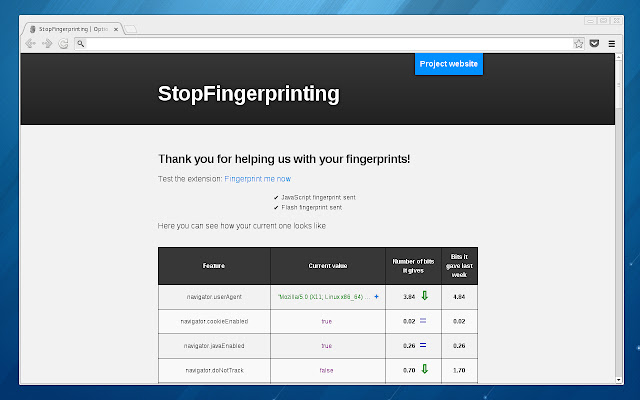The height and width of the screenshot is (400, 640).
Task: Select the navigator.cookieEnabled cell
Action: 214,321
